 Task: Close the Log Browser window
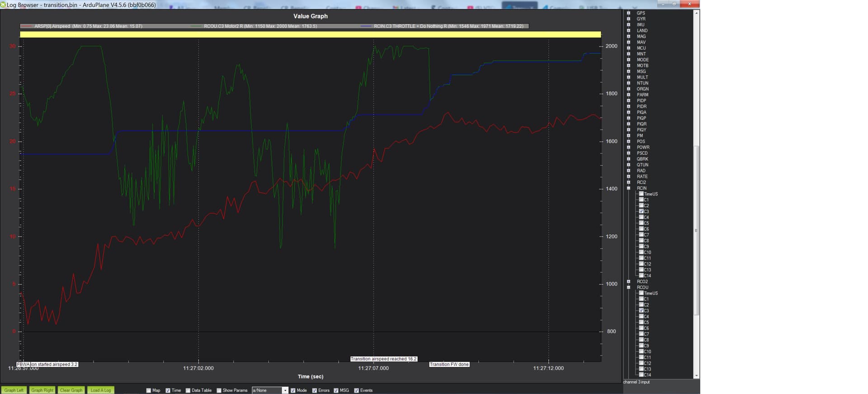(689, 4)
